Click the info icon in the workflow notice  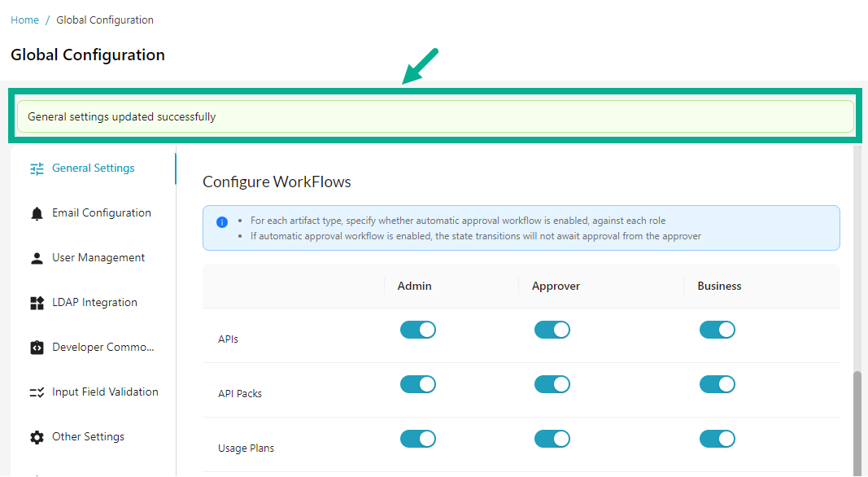click(222, 222)
